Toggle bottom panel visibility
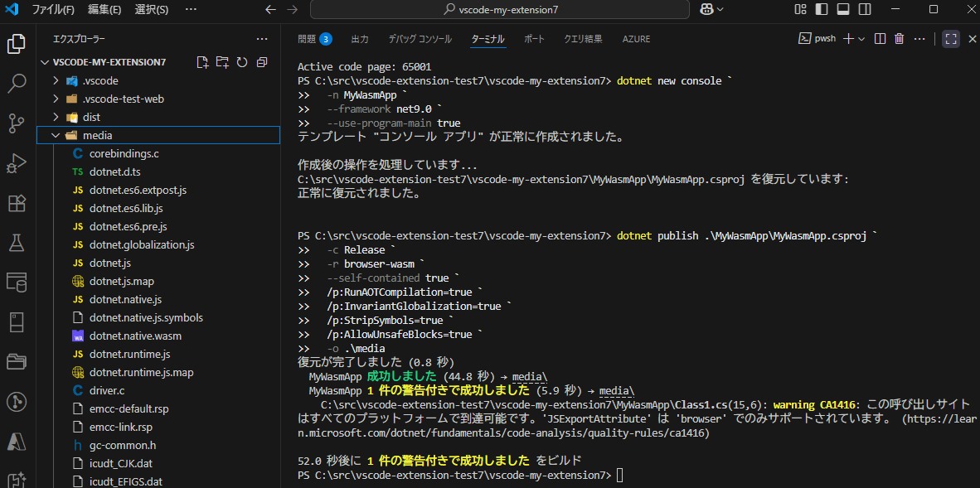The width and height of the screenshot is (980, 488). point(843,9)
